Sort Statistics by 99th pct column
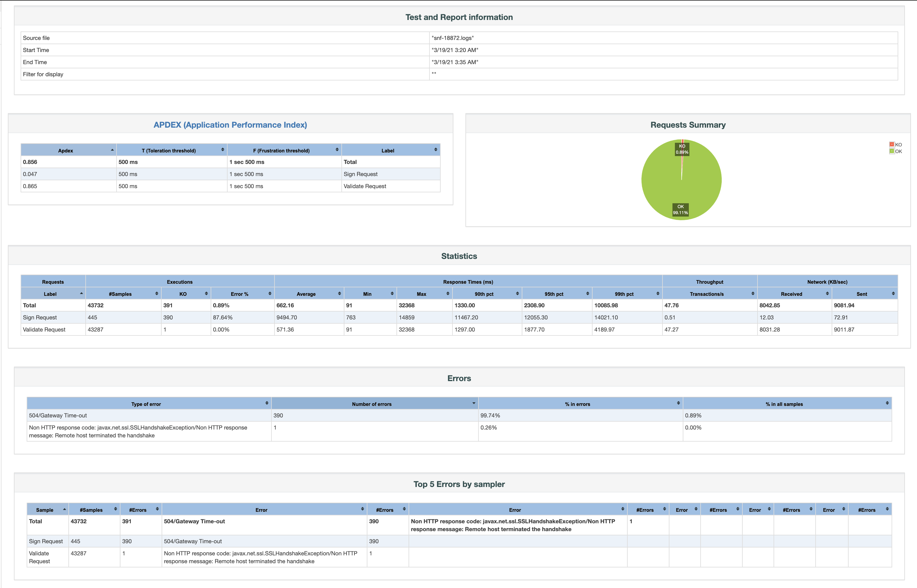Screen dimensions: 917x588 (658, 294)
